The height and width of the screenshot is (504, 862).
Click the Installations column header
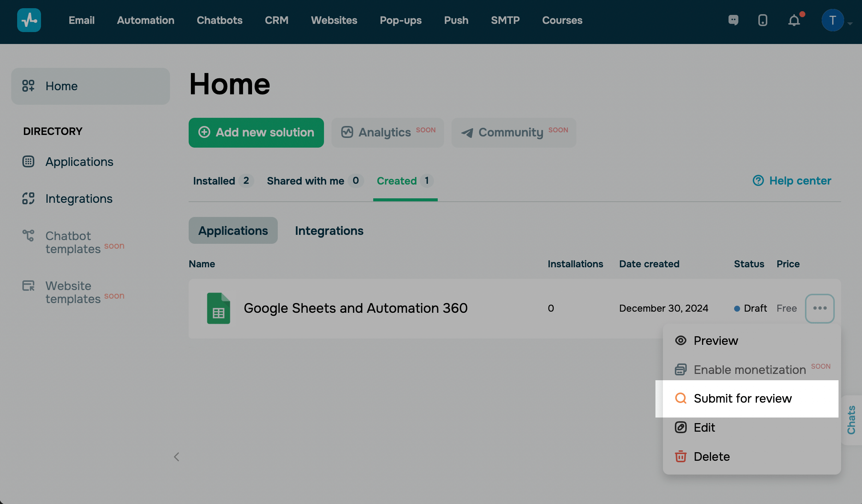pos(575,264)
